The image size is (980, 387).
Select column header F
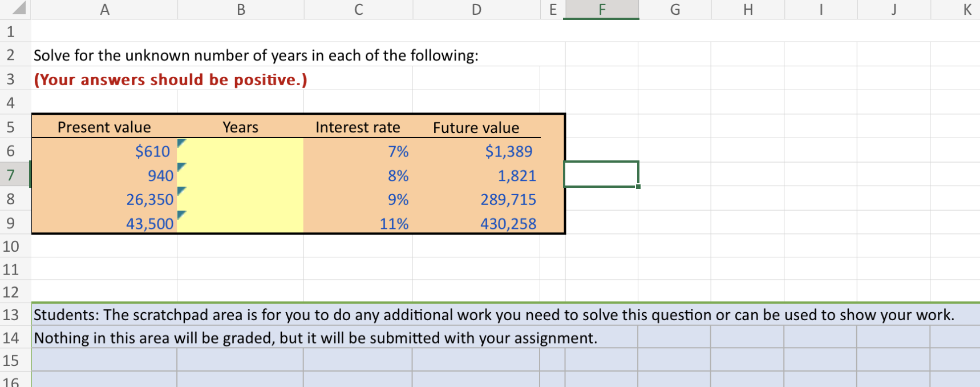tap(601, 9)
